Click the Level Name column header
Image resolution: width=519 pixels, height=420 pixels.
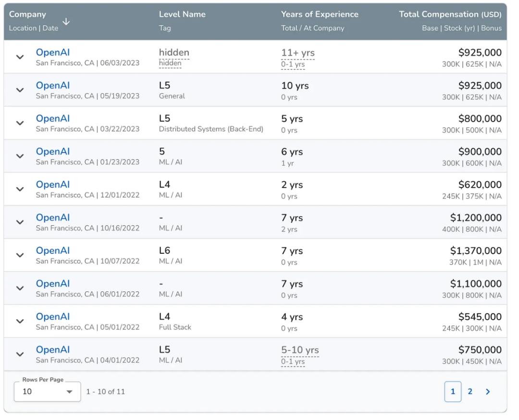click(x=182, y=14)
